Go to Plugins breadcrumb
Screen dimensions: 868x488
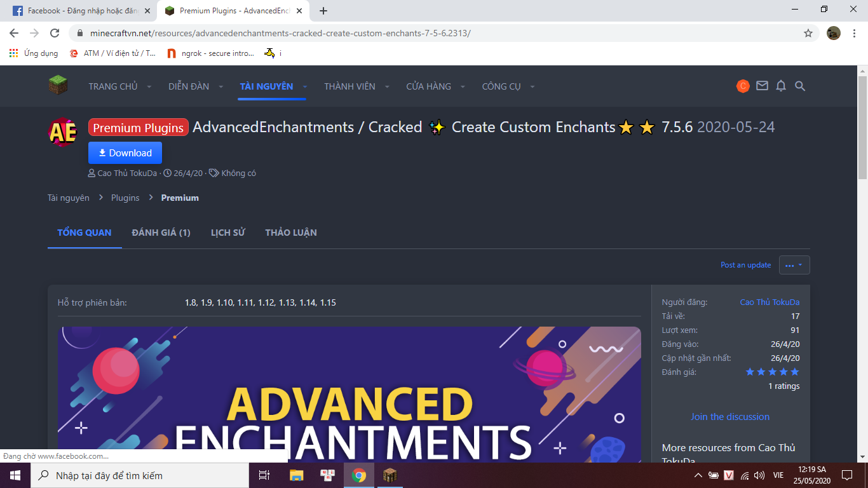click(x=125, y=198)
